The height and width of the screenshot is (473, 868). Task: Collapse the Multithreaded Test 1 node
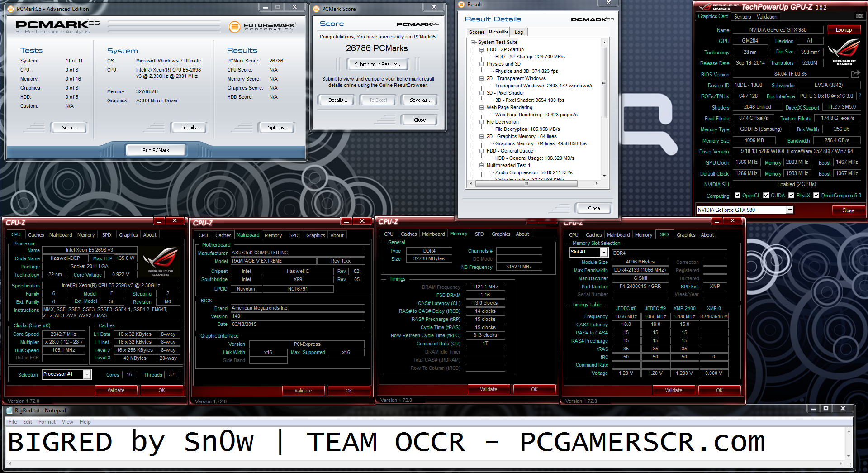point(482,165)
